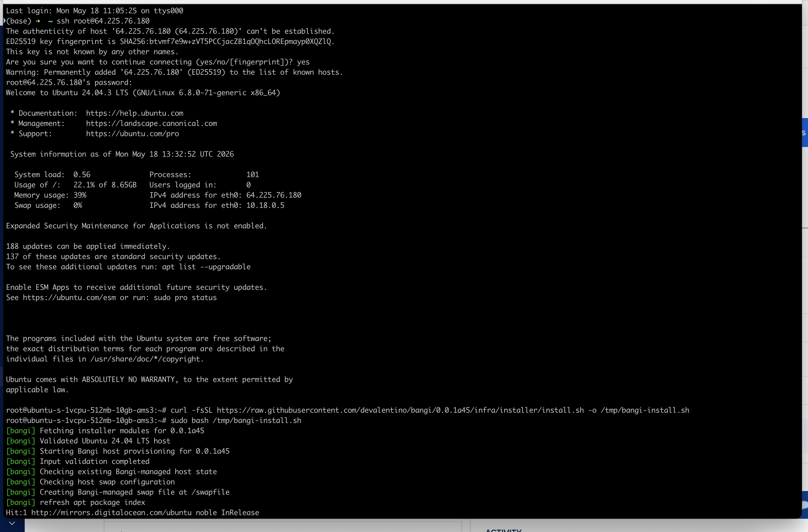Click the 'ABSOLUTELY NO WARRANTY' line
Image resolution: width=808 pixels, height=532 pixels.
[x=149, y=380]
